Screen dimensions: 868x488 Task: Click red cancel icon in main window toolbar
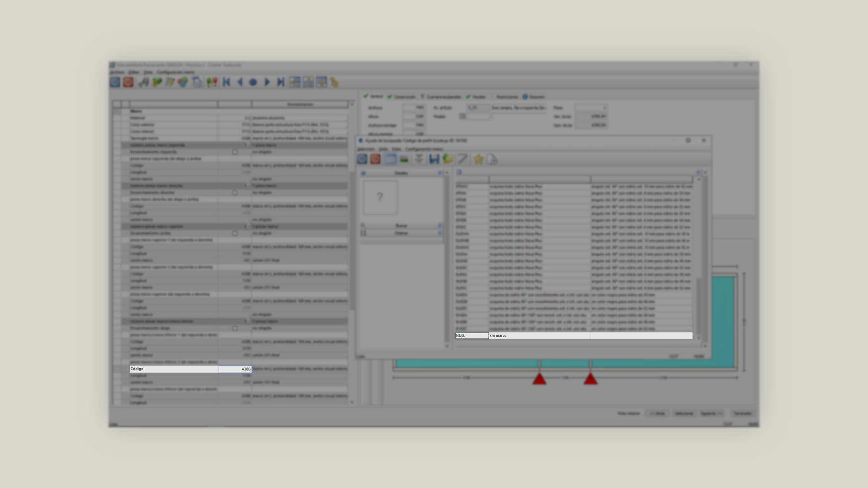pos(128,82)
